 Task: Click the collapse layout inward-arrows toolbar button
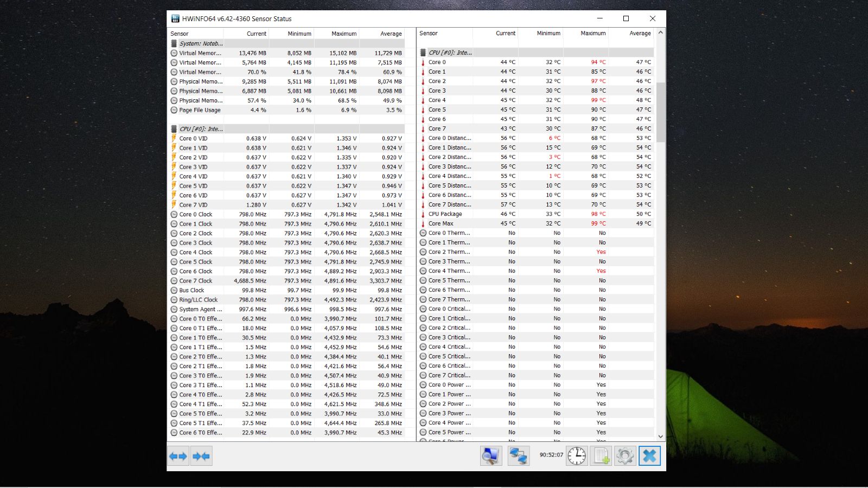[201, 457]
